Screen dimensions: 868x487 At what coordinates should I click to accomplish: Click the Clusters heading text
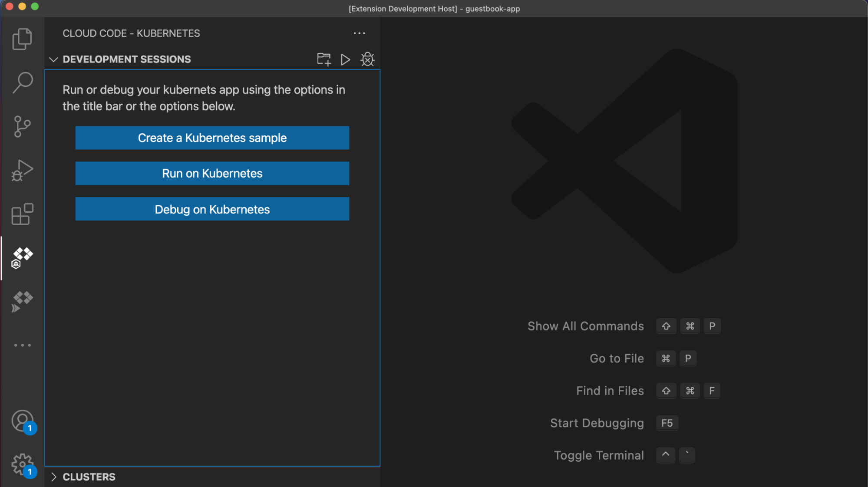click(x=89, y=477)
